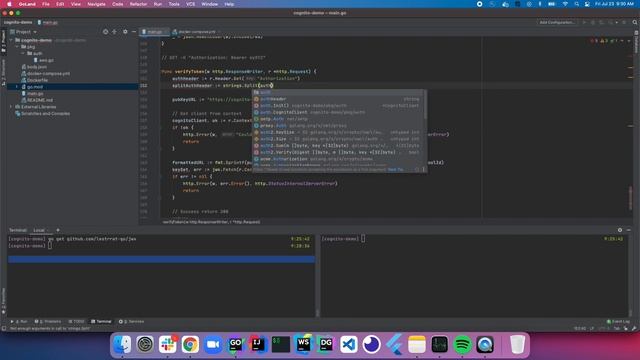
Task: Open Google Chrome from the dock
Action: point(190,344)
